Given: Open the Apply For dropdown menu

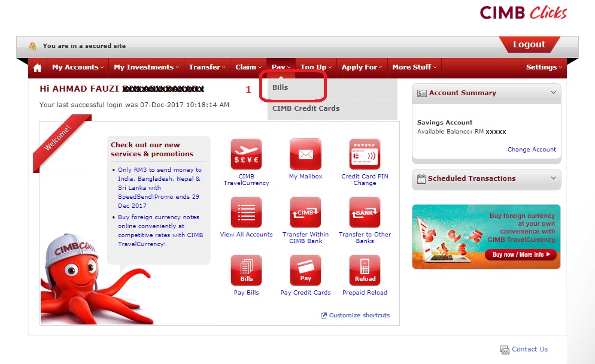Looking at the screenshot, I should [362, 67].
